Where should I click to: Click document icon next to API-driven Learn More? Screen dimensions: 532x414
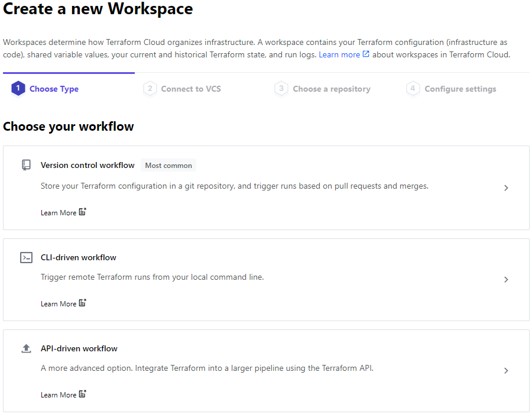coord(82,394)
